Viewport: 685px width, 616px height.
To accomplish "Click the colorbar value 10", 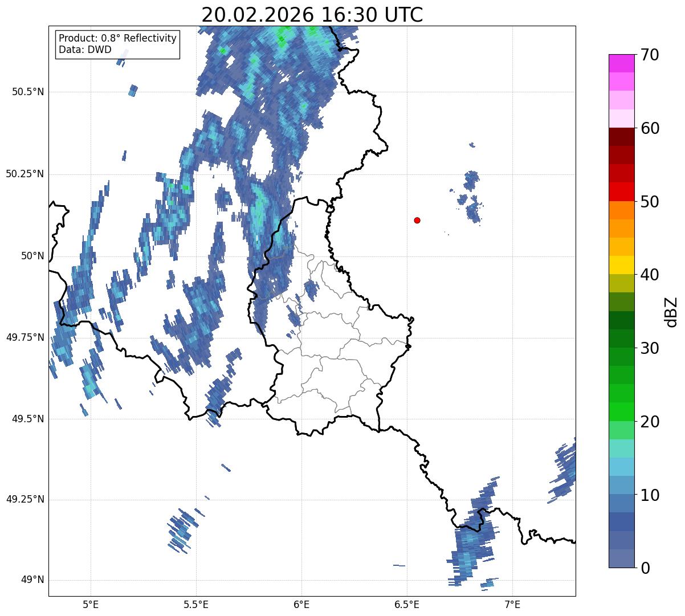I will coord(650,495).
